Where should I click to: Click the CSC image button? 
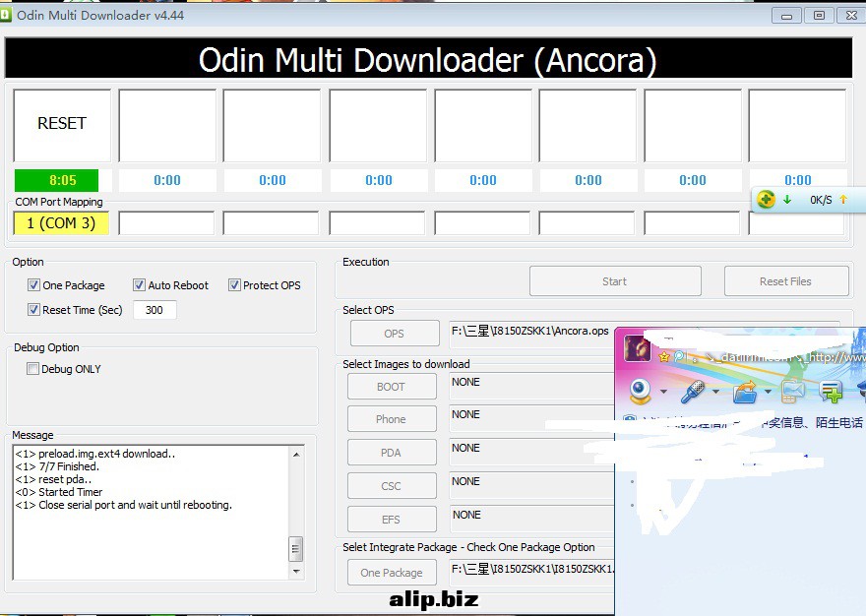(392, 486)
